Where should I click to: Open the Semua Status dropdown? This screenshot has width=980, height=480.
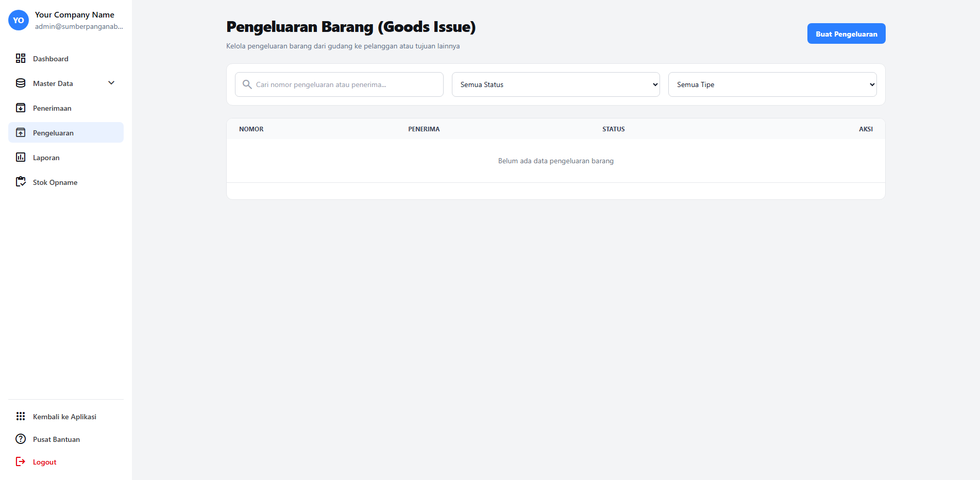tap(555, 84)
